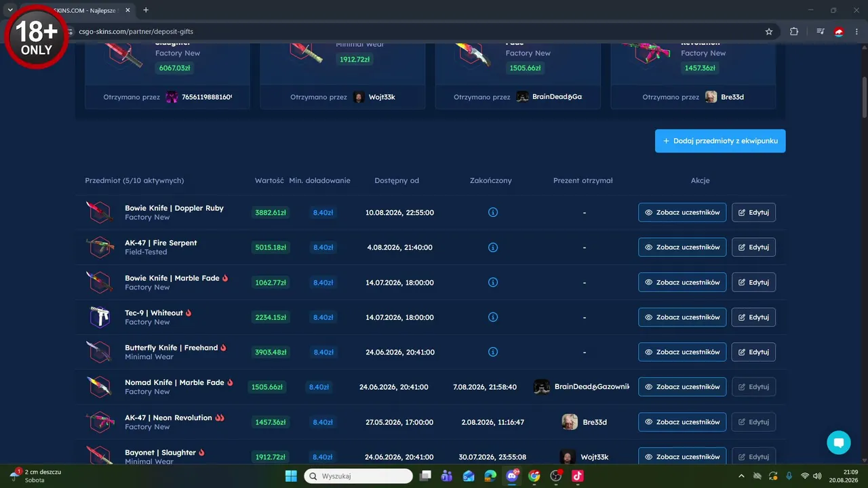Open a new browser tab
868x488 pixels.
146,10
